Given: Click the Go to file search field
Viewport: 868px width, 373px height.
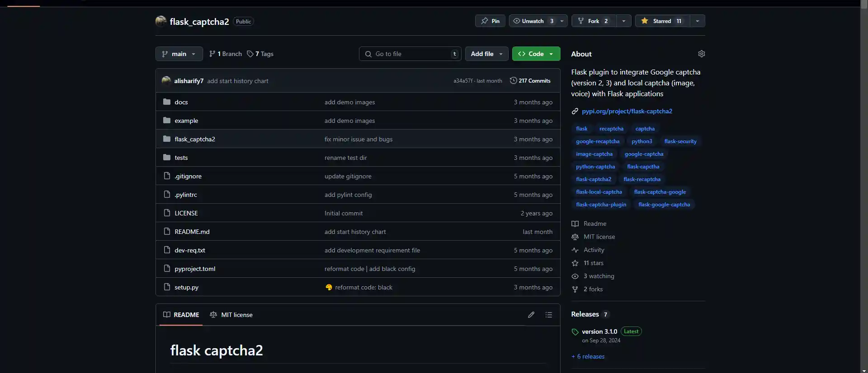Looking at the screenshot, I should [x=410, y=54].
